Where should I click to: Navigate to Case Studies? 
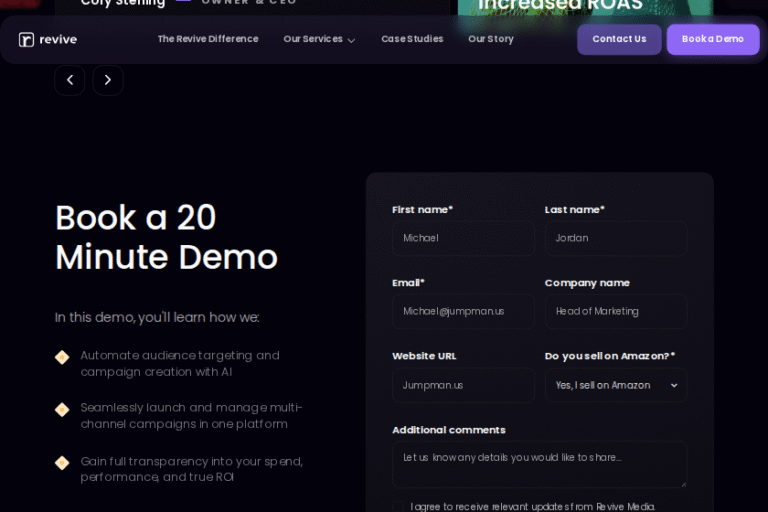[412, 39]
